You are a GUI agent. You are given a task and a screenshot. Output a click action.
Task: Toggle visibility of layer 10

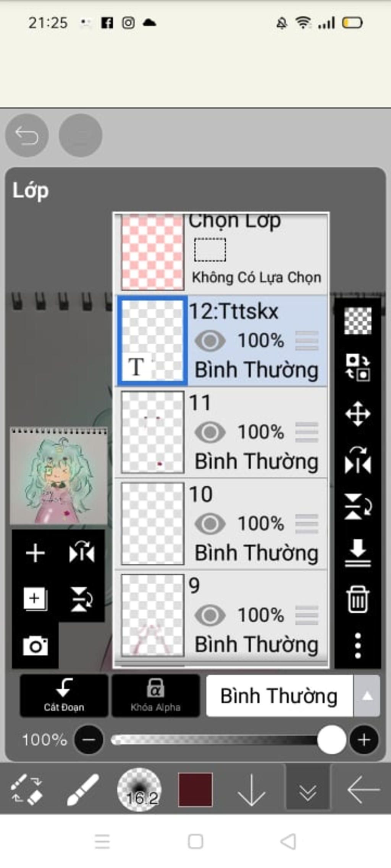(210, 524)
